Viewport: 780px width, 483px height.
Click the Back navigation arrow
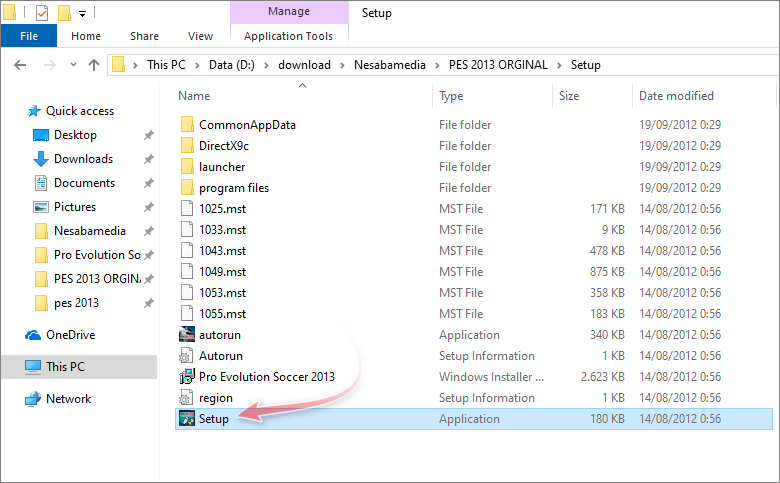pyautogui.click(x=20, y=65)
